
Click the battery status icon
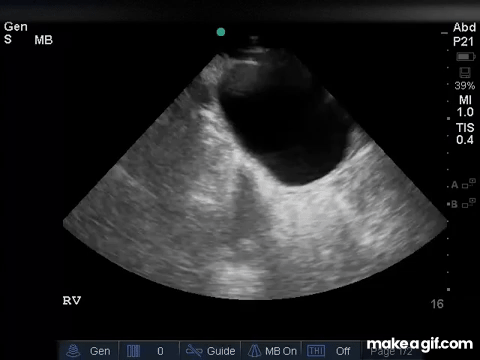465,57
